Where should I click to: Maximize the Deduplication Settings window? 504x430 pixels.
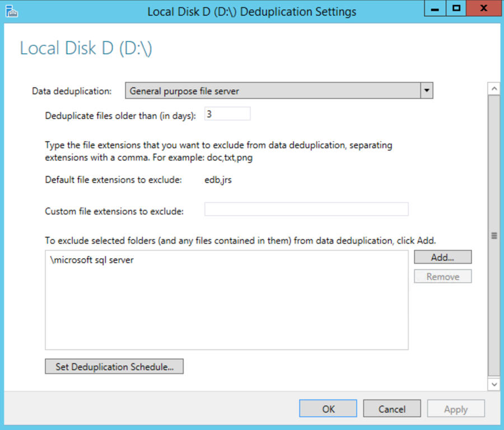[456, 10]
